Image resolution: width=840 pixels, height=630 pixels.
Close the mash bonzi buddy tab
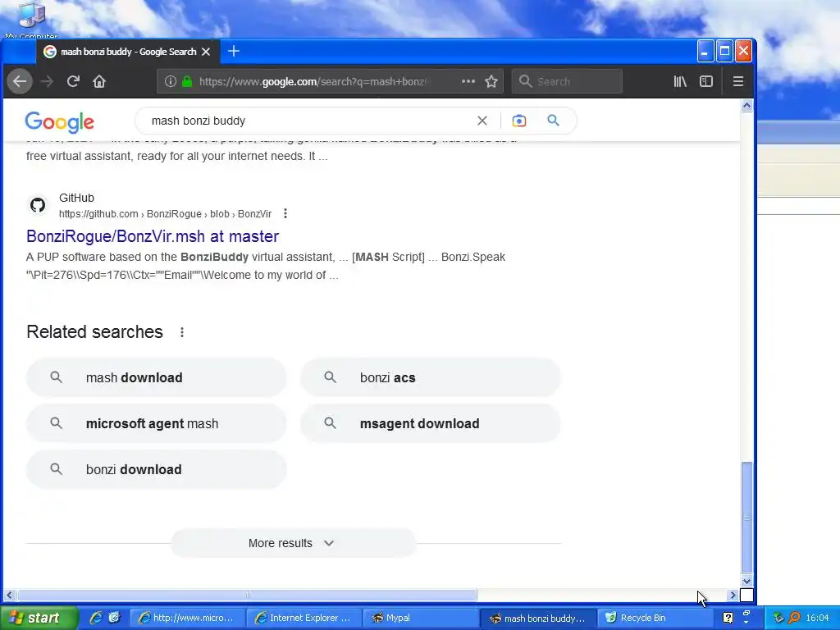tap(206, 52)
